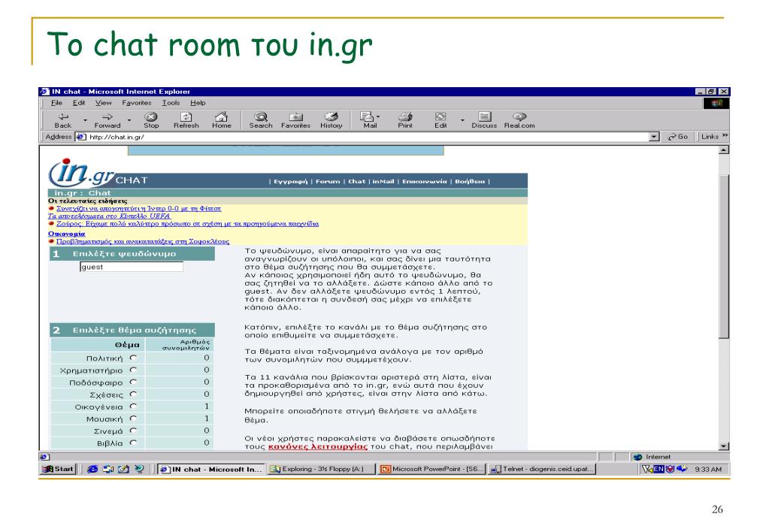Click the EN language indicator in the tray
The image size is (769, 532).
[658, 469]
